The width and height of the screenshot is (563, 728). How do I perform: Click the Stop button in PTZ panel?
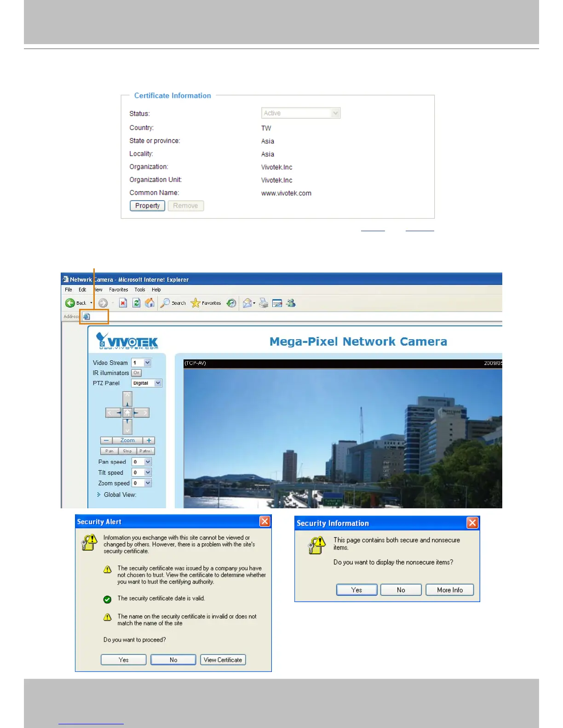tap(127, 451)
